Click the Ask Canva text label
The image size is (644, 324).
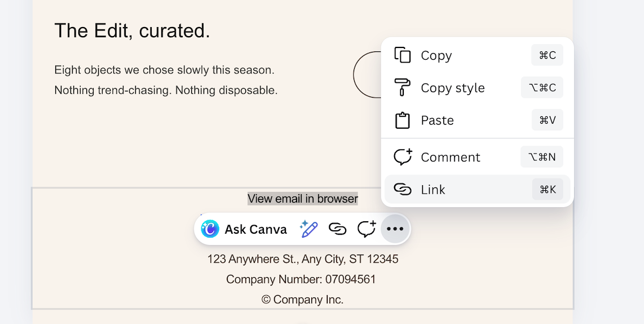click(x=255, y=229)
